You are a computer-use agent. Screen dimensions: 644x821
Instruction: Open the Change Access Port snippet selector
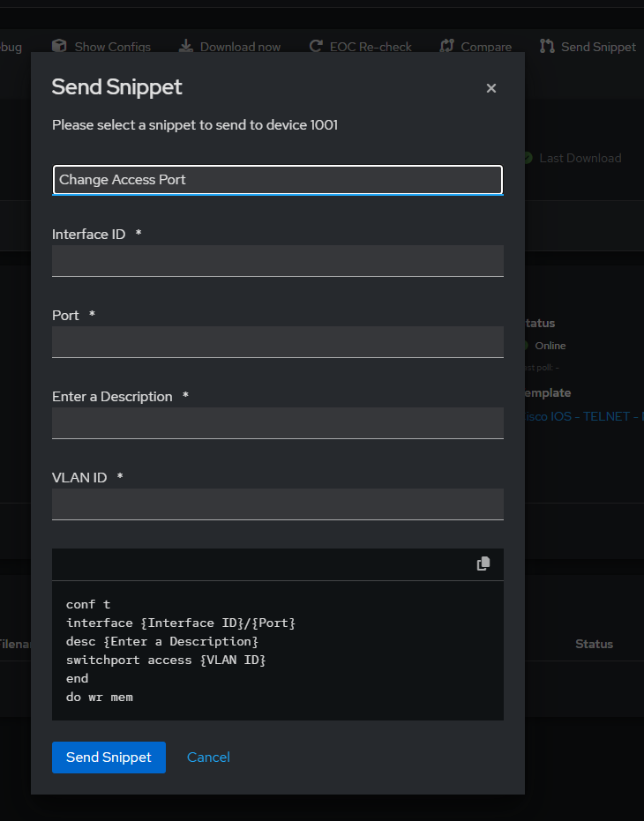click(278, 180)
